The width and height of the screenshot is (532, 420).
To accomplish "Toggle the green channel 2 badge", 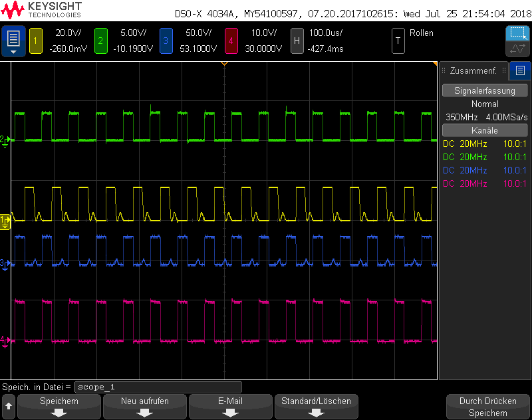I will click(101, 41).
